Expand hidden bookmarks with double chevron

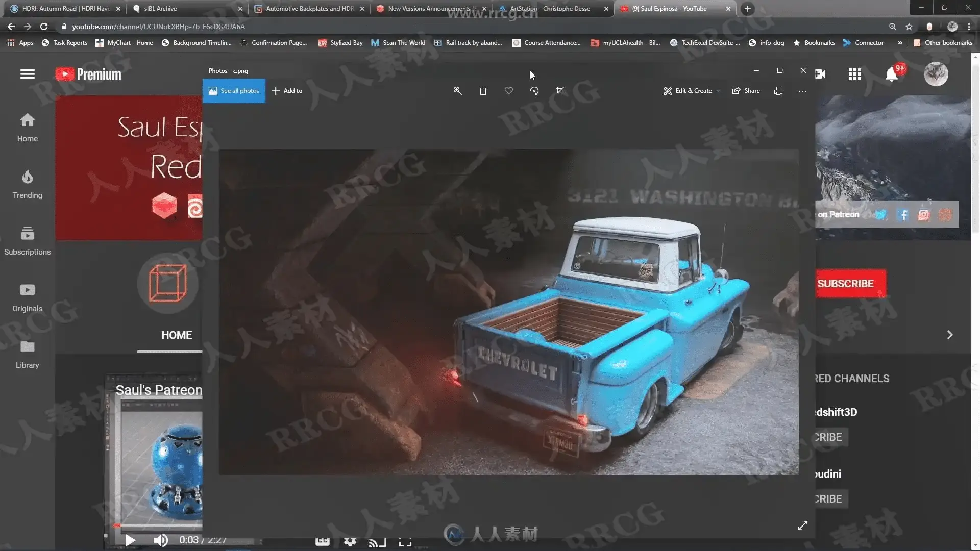(900, 43)
